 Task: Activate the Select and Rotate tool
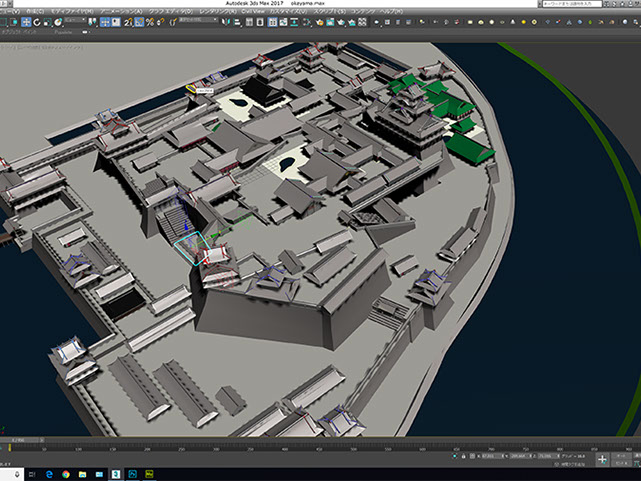tap(37, 22)
